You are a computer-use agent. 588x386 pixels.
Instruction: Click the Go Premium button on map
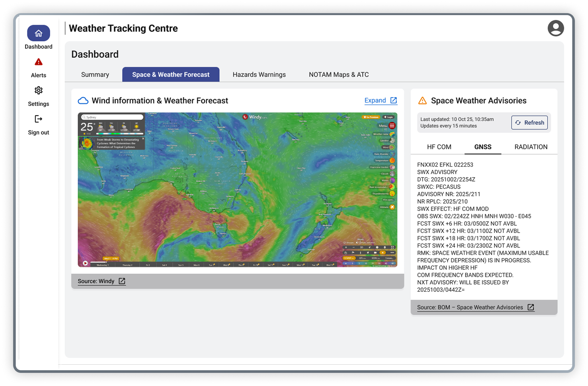click(x=371, y=117)
